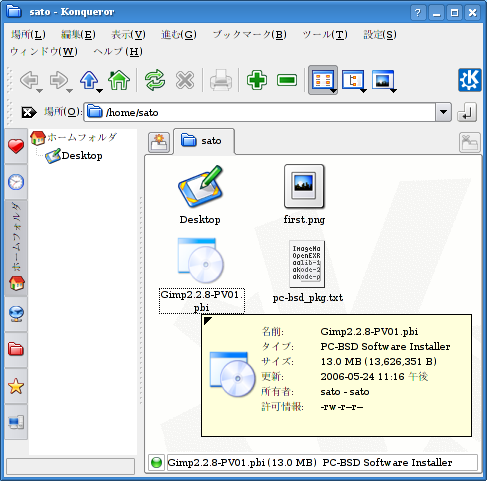Print the current view
Image resolution: width=487 pixels, height=481 pixels.
[x=221, y=80]
